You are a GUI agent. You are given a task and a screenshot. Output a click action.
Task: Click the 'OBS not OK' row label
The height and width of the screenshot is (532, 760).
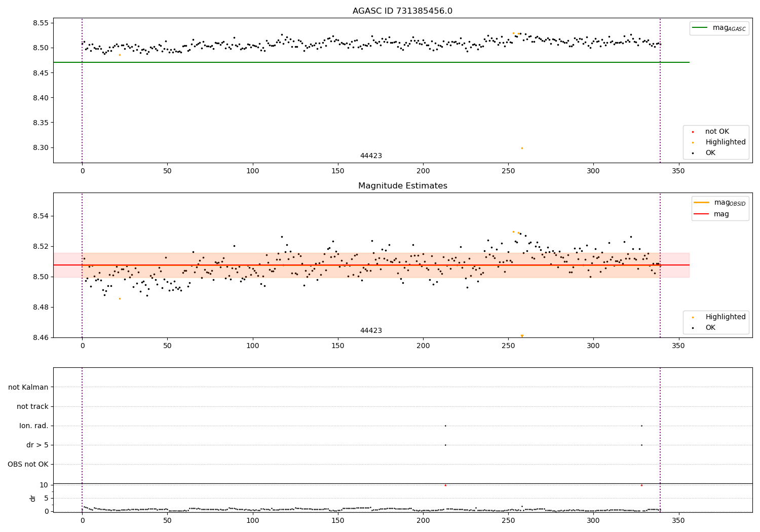tap(28, 465)
